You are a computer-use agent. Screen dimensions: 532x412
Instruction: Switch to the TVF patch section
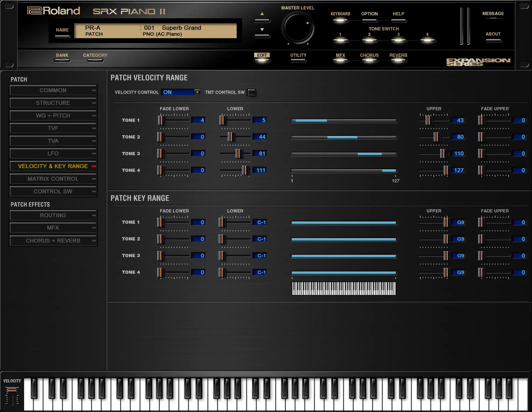tap(53, 128)
